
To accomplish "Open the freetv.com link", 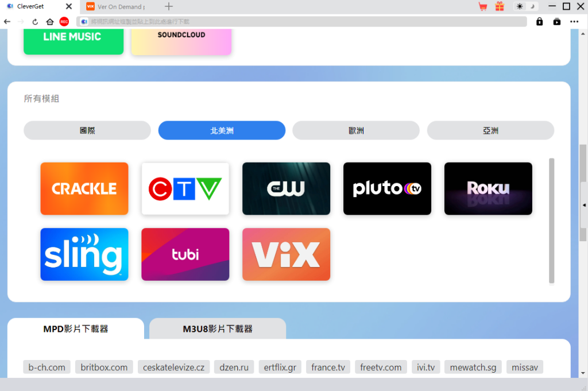I will pos(381,367).
